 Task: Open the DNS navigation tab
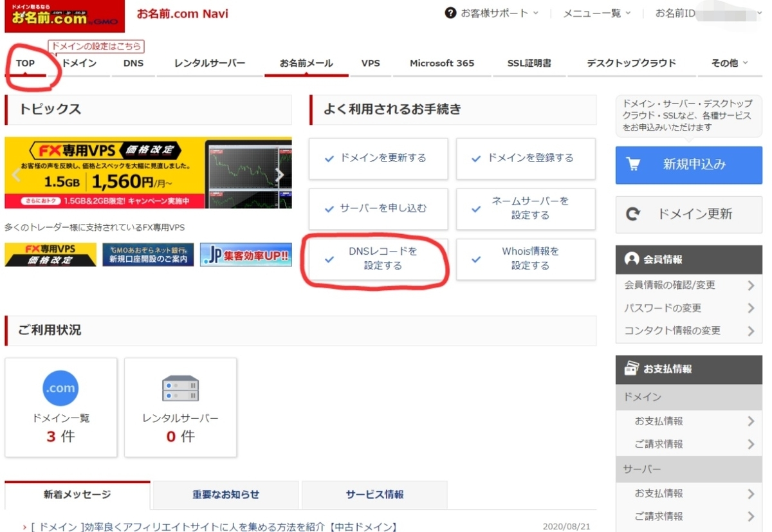(x=133, y=63)
